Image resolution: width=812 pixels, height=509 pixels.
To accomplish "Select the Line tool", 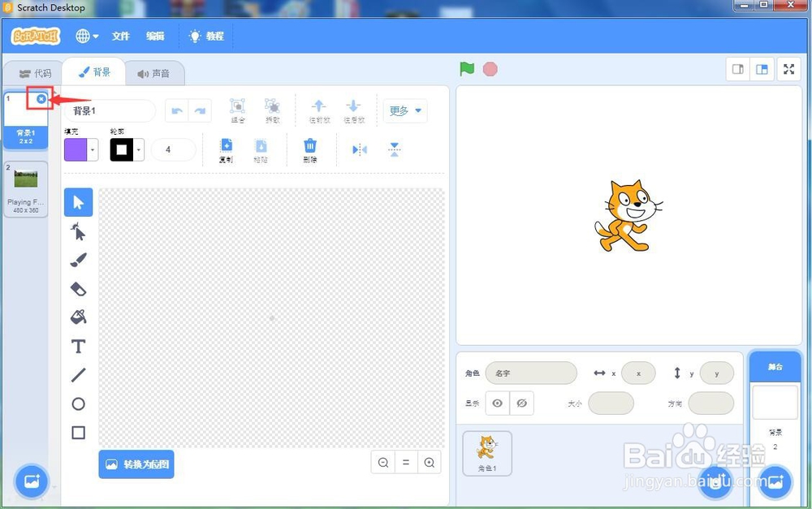I will coord(78,375).
